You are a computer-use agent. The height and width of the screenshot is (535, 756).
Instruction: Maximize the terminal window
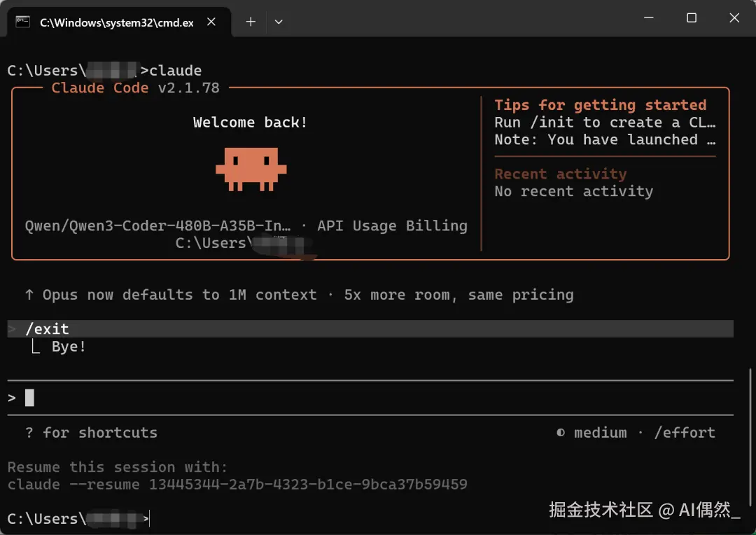click(692, 18)
